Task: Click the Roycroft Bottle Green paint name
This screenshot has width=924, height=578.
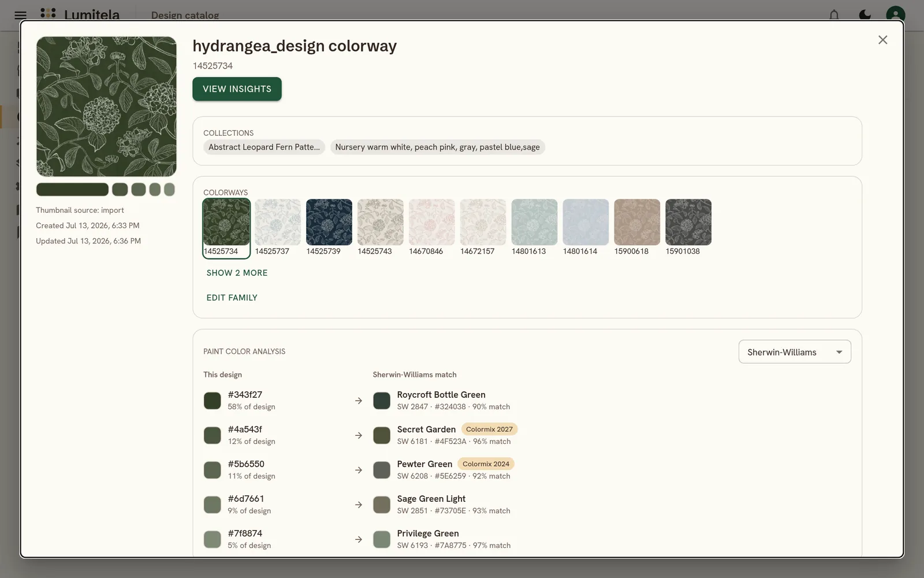Action: coord(441,395)
